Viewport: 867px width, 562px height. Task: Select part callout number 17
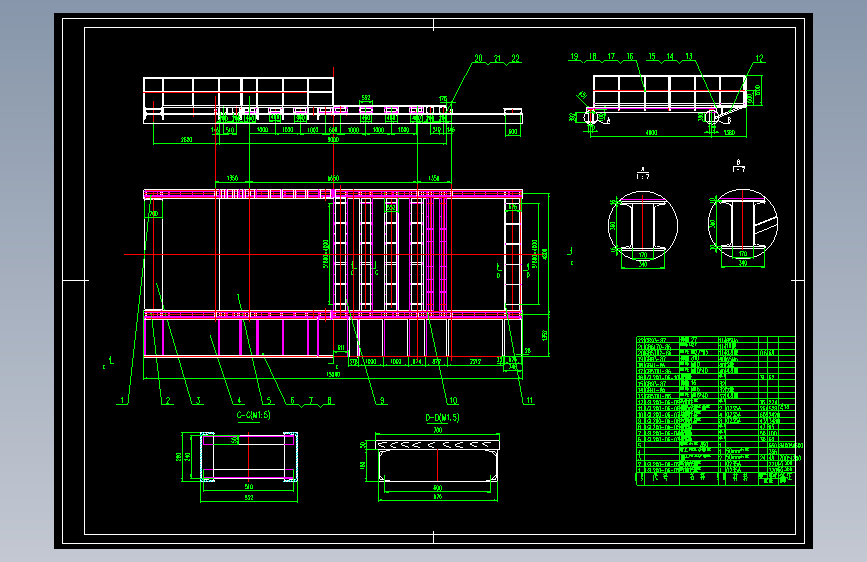611,56
